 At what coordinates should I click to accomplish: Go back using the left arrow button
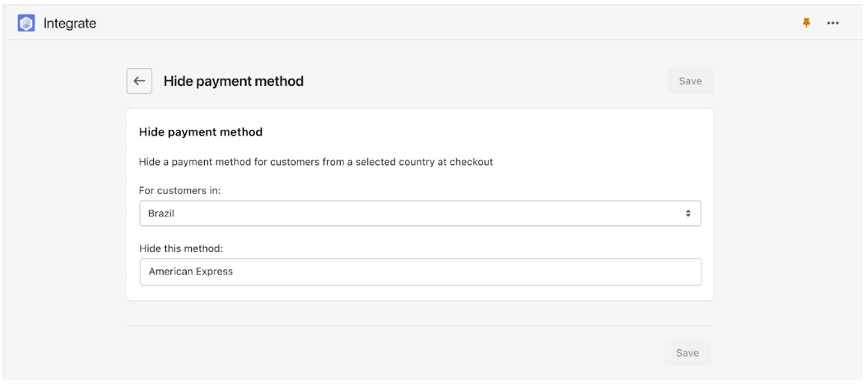click(x=140, y=81)
